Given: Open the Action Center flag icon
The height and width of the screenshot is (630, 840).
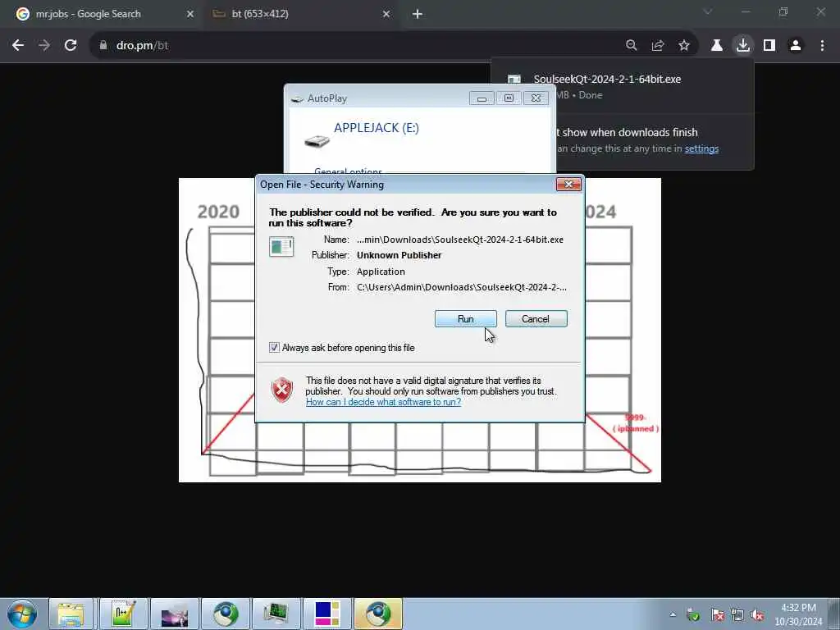Looking at the screenshot, I should click(x=717, y=614).
